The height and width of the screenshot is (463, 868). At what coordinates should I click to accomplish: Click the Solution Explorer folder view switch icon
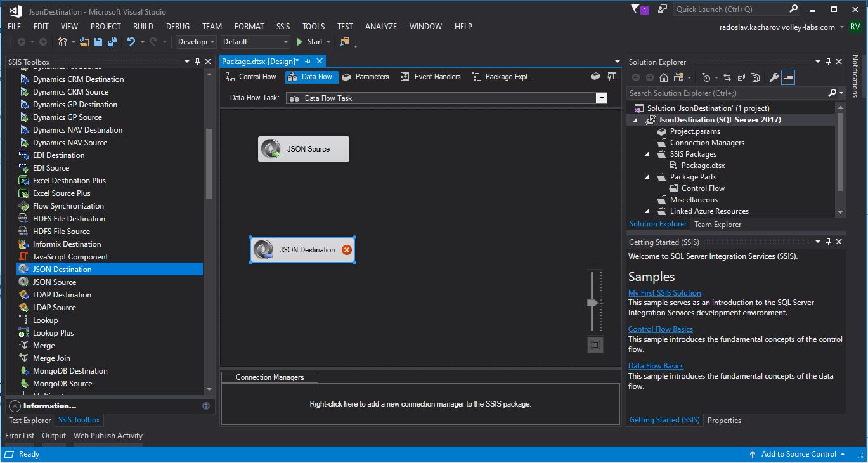click(678, 77)
